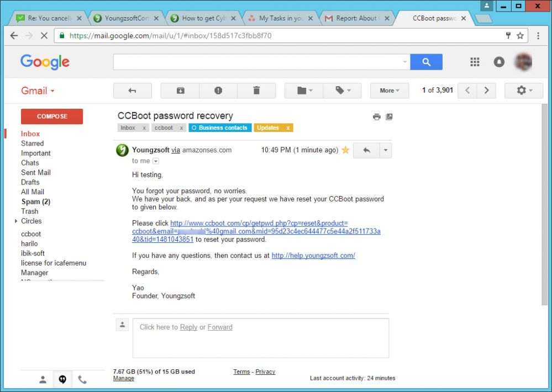Open Google notifications bell

[x=499, y=62]
